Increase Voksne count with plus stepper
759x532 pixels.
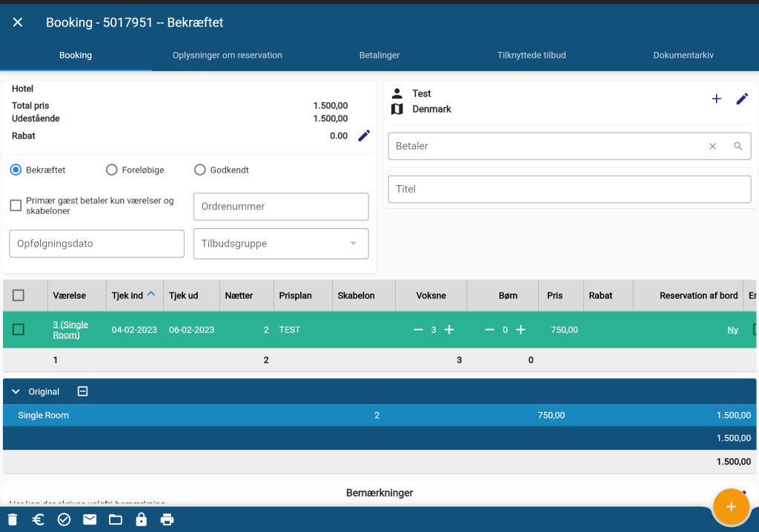pos(449,330)
